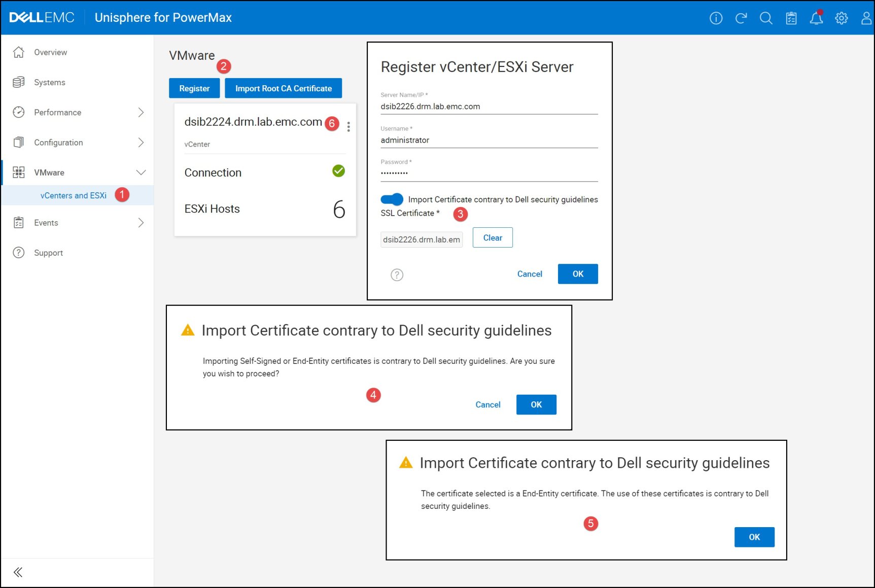The height and width of the screenshot is (588, 875).
Task: Click OK in Self-Signed certificate warning
Action: click(536, 404)
